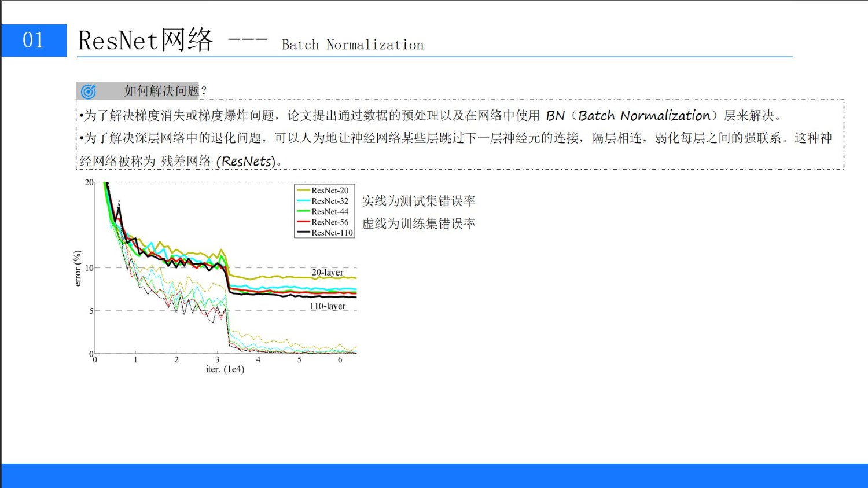Click the error (%) axis label
The width and height of the screenshot is (868, 488).
click(x=78, y=268)
